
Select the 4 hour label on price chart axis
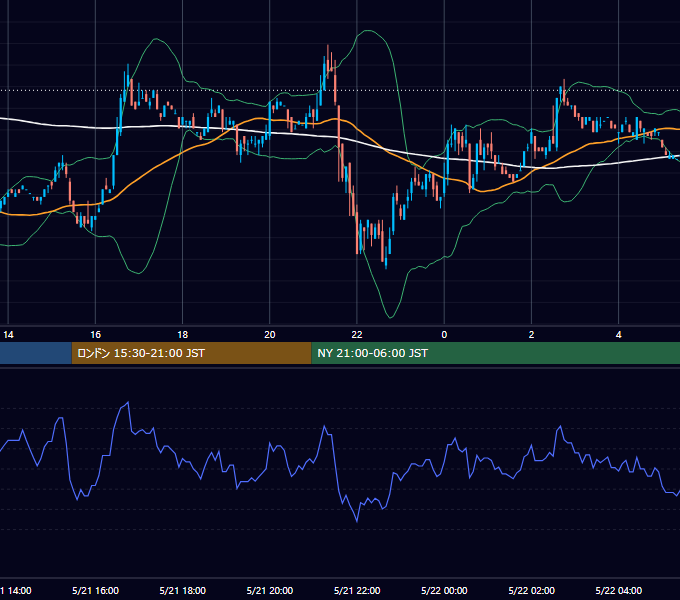pyautogui.click(x=618, y=335)
